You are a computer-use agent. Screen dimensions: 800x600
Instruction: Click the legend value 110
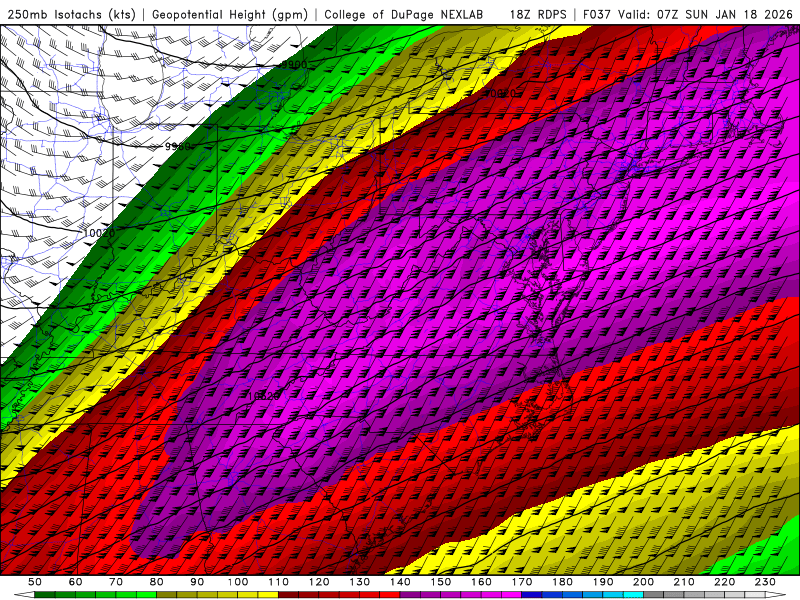tap(279, 582)
